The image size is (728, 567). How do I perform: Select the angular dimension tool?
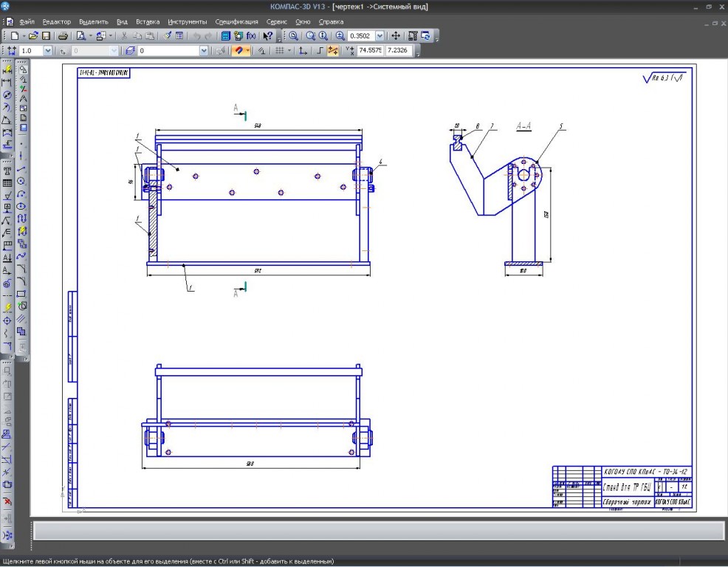coord(7,120)
